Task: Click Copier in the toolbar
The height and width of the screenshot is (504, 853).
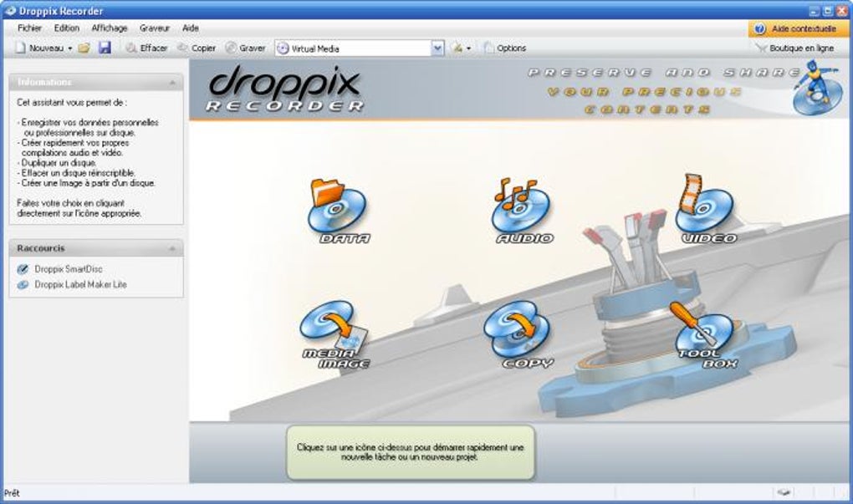Action: pyautogui.click(x=197, y=48)
